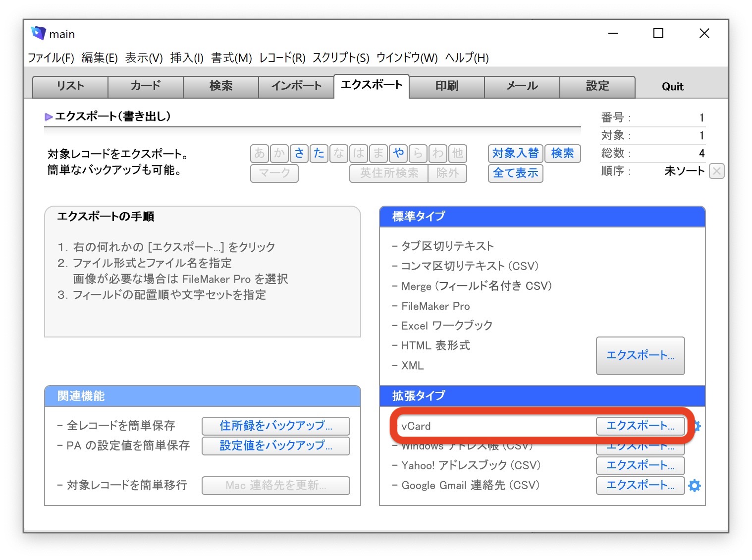This screenshot has width=752, height=560.
Task: Click Quit at the tab bar end
Action: pos(672,87)
